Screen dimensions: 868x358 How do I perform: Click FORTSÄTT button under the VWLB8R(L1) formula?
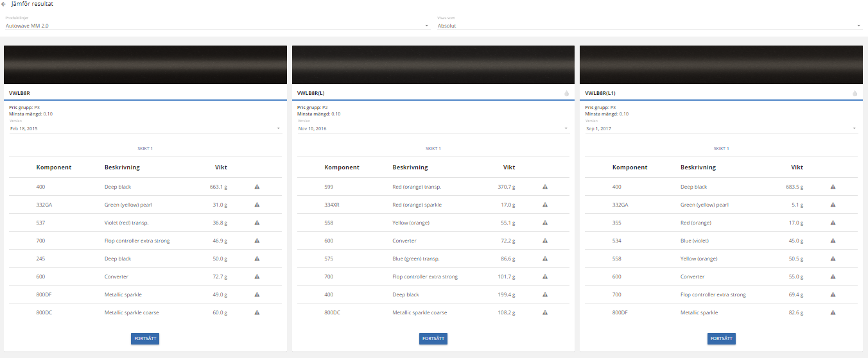[x=722, y=339]
